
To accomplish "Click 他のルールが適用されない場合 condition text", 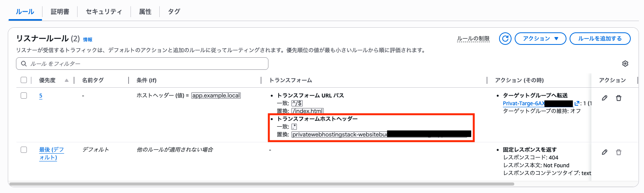I will (x=175, y=150).
